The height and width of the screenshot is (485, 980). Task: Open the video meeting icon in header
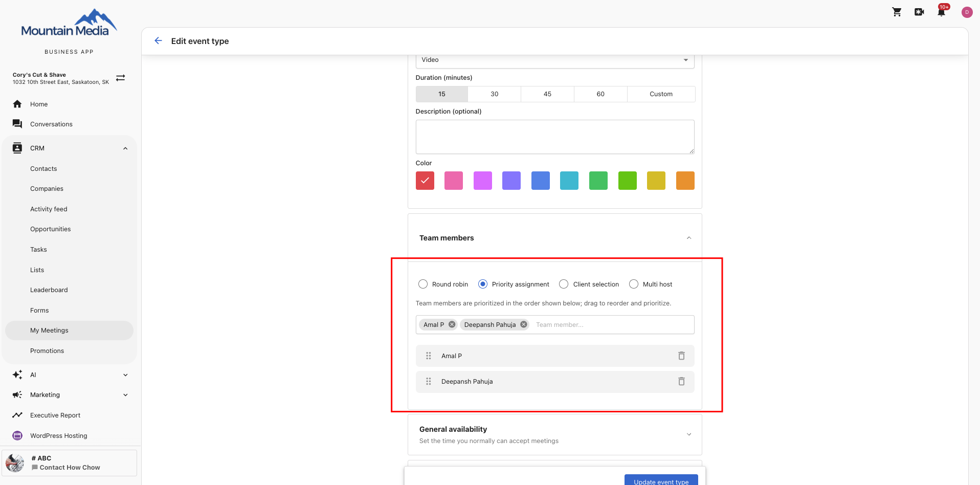click(919, 12)
